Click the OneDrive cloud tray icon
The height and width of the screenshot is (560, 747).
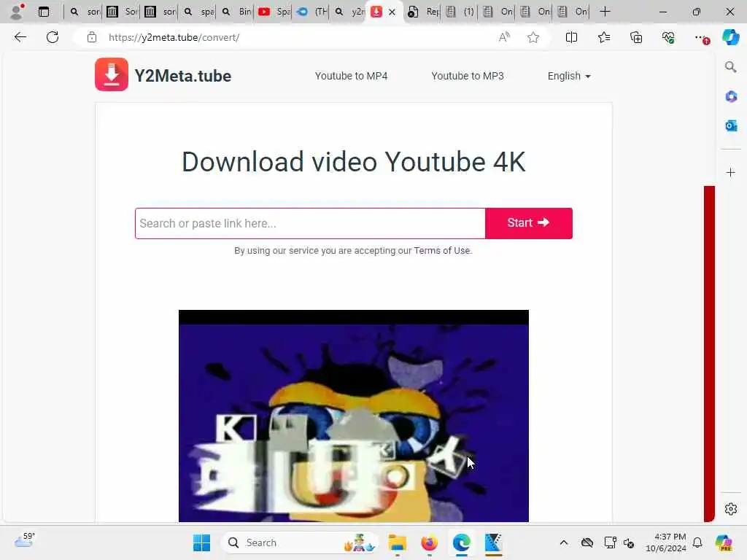pos(587,542)
